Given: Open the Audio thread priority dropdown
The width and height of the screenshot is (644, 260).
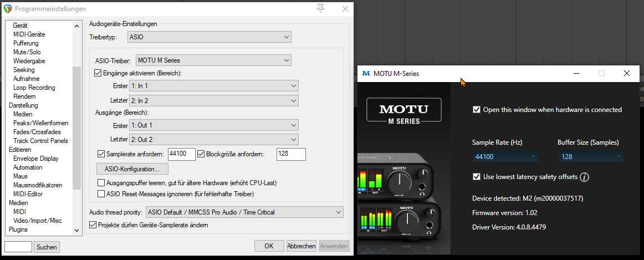Looking at the screenshot, I should [x=244, y=212].
